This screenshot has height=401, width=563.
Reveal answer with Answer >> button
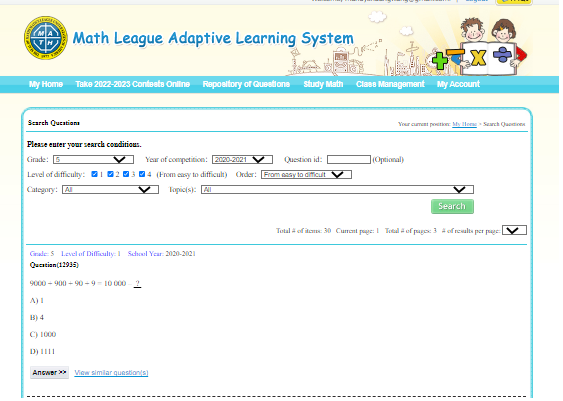49,373
